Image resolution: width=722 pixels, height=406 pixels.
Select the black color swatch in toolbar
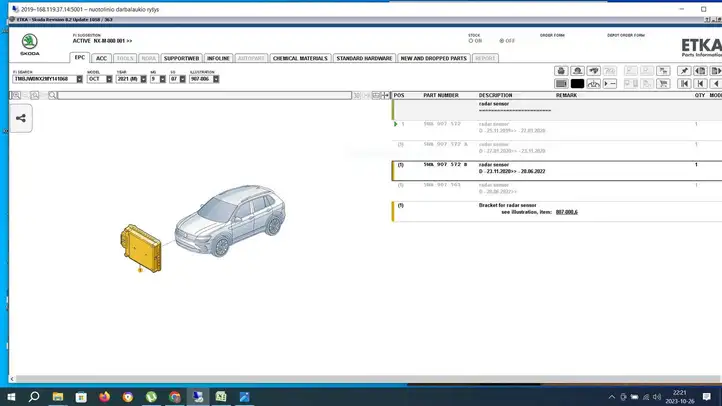pyautogui.click(x=577, y=84)
